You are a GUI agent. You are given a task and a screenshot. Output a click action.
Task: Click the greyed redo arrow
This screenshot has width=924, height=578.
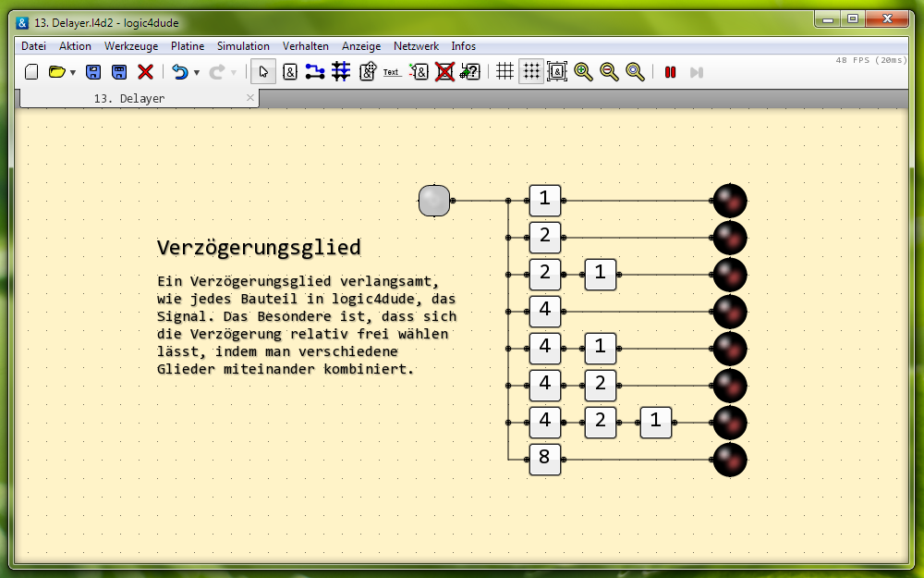[x=216, y=72]
